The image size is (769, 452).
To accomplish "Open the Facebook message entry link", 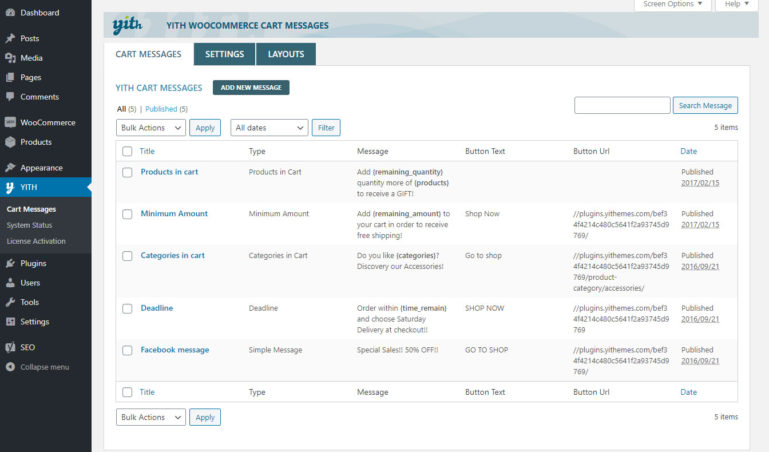I will tap(175, 350).
